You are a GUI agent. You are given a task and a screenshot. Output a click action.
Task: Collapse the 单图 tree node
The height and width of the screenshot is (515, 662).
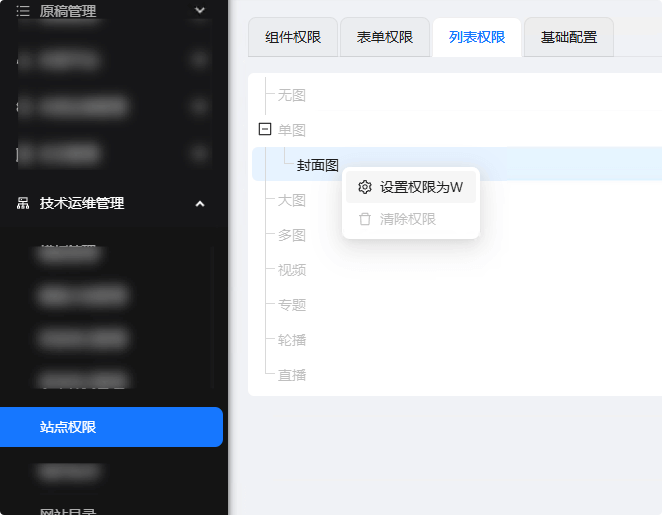(265, 129)
